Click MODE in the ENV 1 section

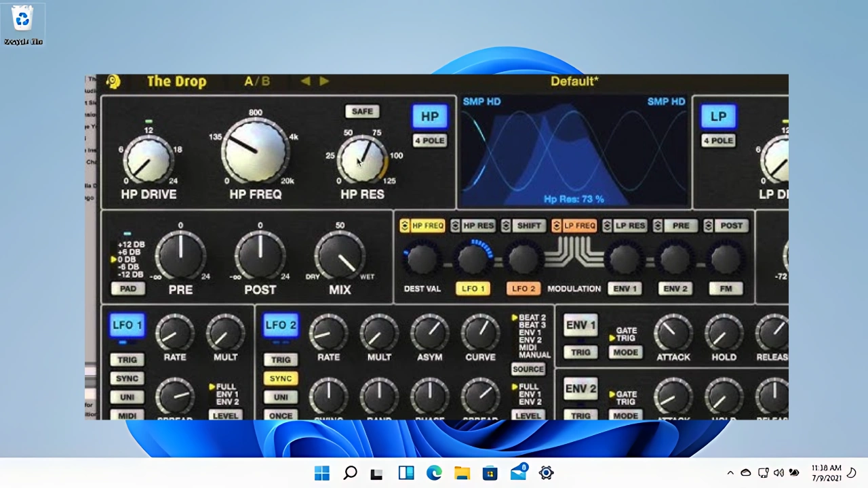tap(625, 352)
